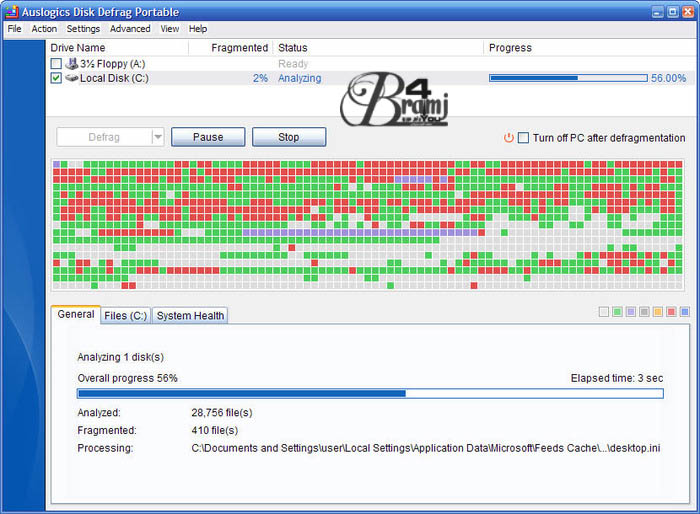Viewport: 700px width, 514px height.
Task: Click the Processing file path text
Action: (x=426, y=448)
